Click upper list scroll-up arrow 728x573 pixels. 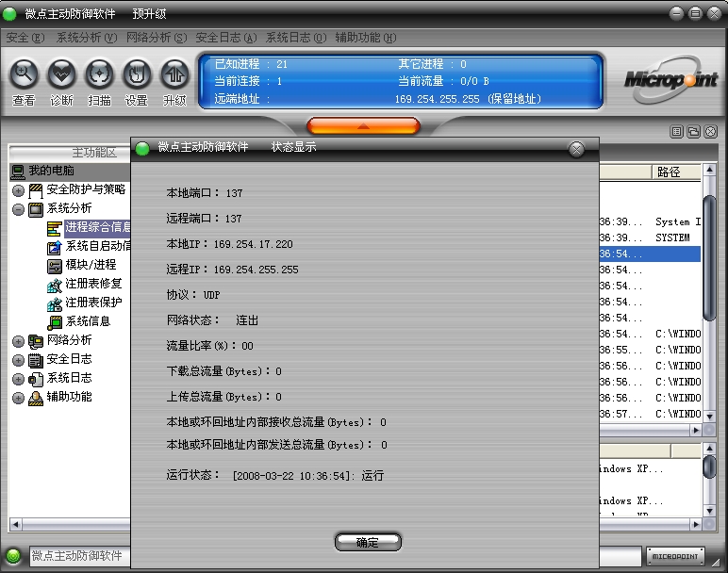coord(709,171)
